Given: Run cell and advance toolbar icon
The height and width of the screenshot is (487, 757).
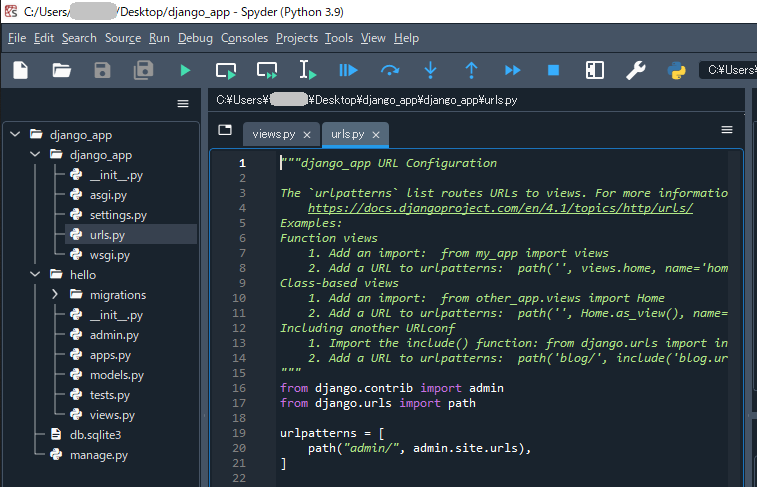Looking at the screenshot, I should click(x=266, y=70).
